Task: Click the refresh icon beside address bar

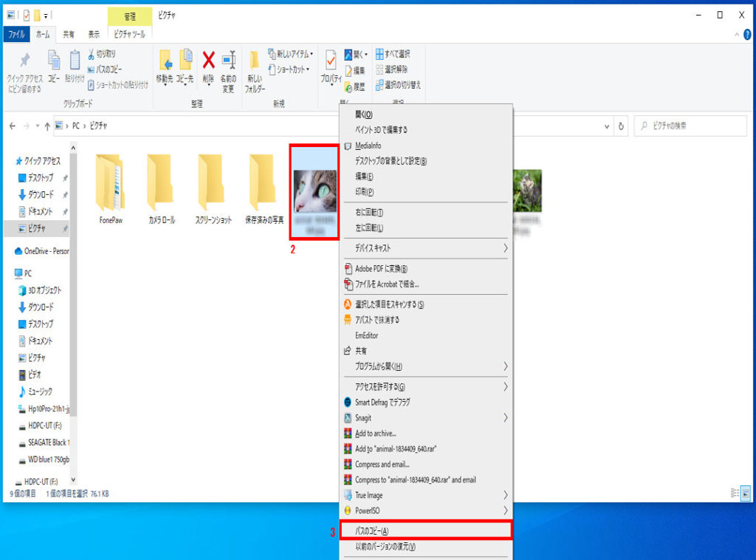Action: coord(622,126)
